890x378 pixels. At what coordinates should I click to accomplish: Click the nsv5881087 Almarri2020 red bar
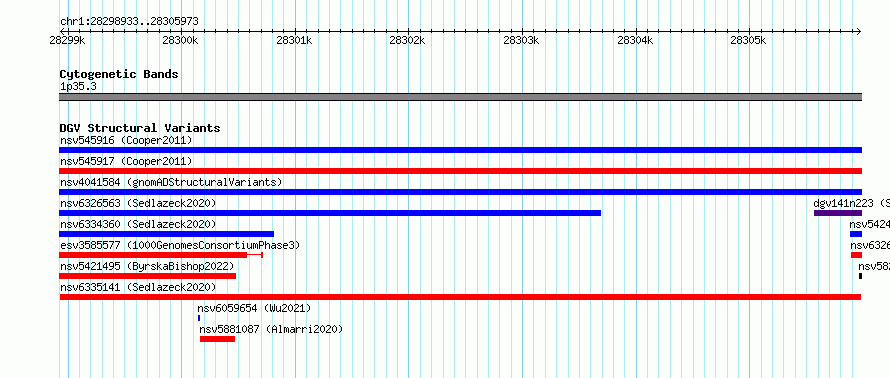coord(217,339)
